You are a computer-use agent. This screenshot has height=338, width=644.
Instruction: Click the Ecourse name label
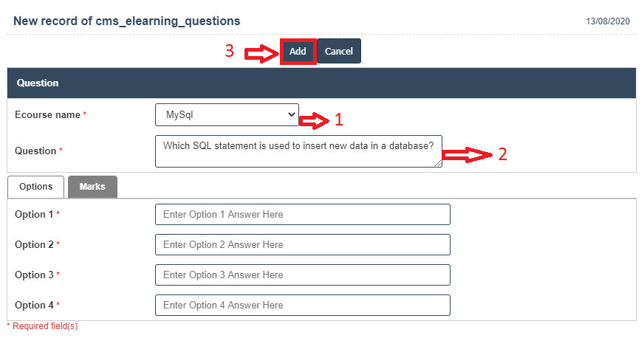click(x=48, y=115)
